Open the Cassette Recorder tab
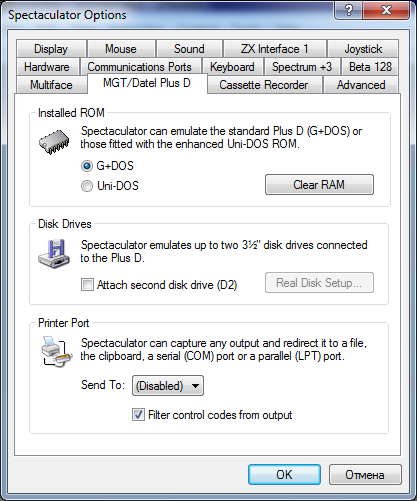This screenshot has width=417, height=501. tap(264, 85)
